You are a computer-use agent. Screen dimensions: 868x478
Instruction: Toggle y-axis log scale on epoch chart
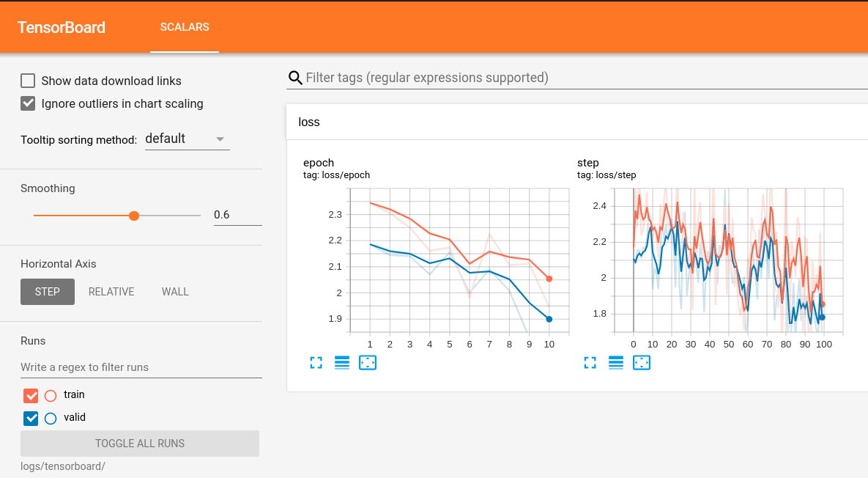click(x=342, y=362)
